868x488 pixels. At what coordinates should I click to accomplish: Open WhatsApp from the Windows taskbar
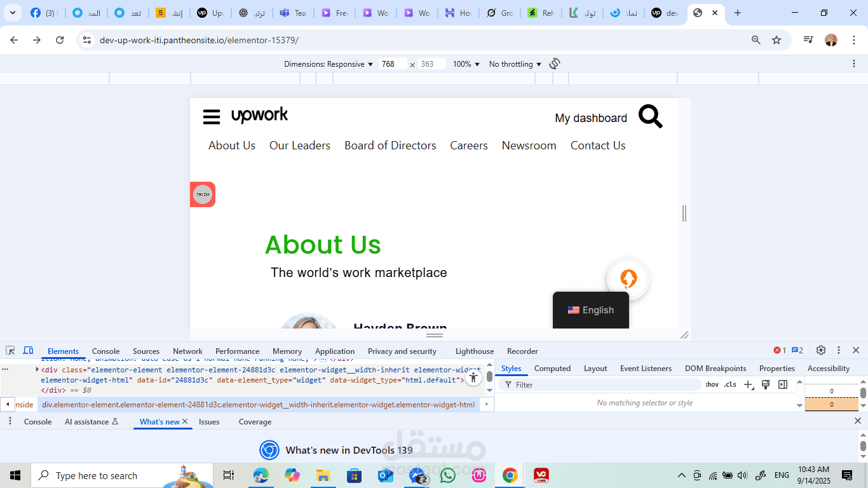(448, 475)
